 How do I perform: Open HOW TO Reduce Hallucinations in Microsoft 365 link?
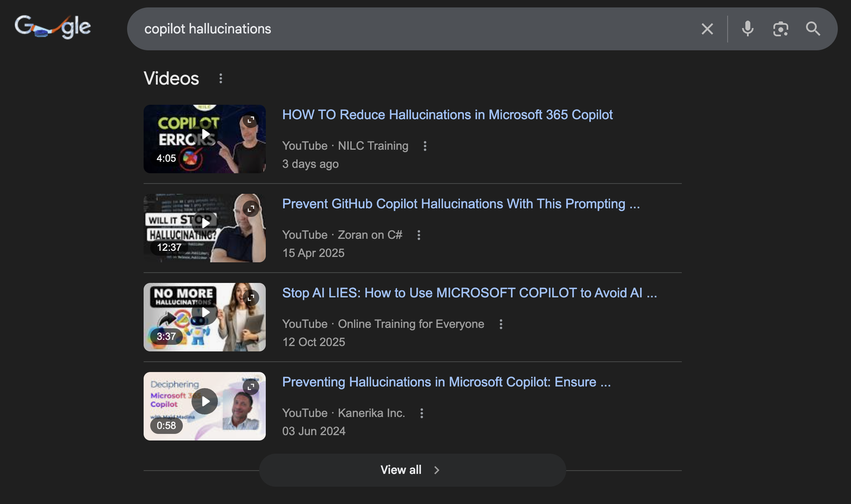tap(447, 115)
